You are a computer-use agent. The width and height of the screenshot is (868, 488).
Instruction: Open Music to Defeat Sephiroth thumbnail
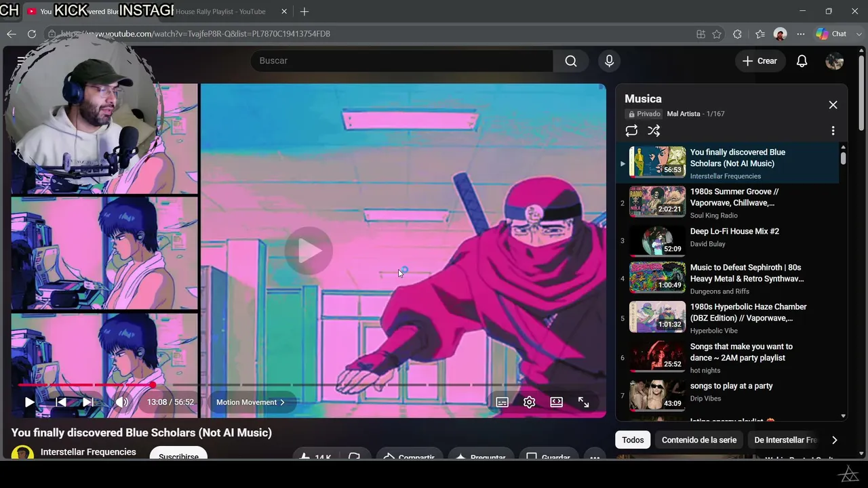[657, 277]
